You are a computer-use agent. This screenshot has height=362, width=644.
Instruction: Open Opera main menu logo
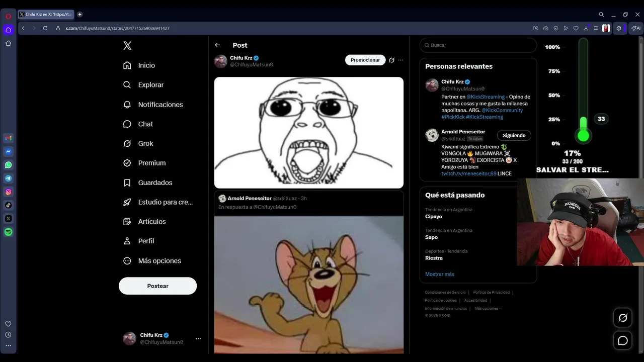pyautogui.click(x=9, y=16)
